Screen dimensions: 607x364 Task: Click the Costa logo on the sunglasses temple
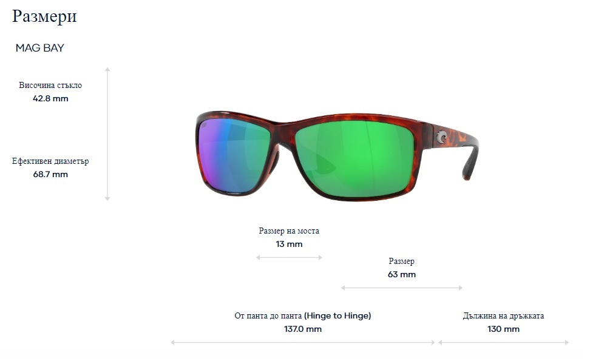[442, 136]
